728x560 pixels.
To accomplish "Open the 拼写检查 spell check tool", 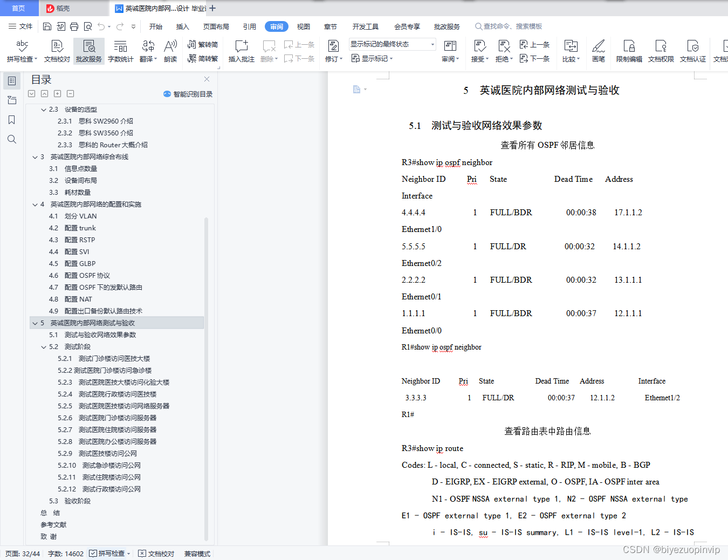I will pos(22,52).
